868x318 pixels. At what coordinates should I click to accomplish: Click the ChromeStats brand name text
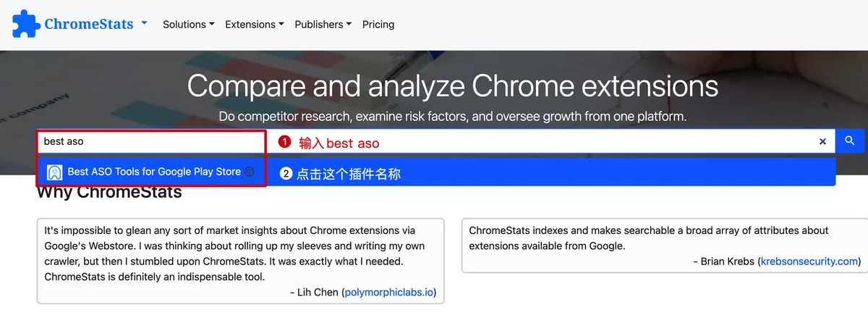pyautogui.click(x=89, y=24)
